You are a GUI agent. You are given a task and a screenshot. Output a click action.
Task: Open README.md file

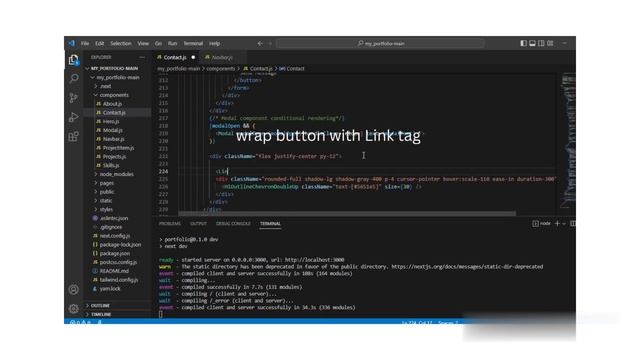tap(114, 271)
